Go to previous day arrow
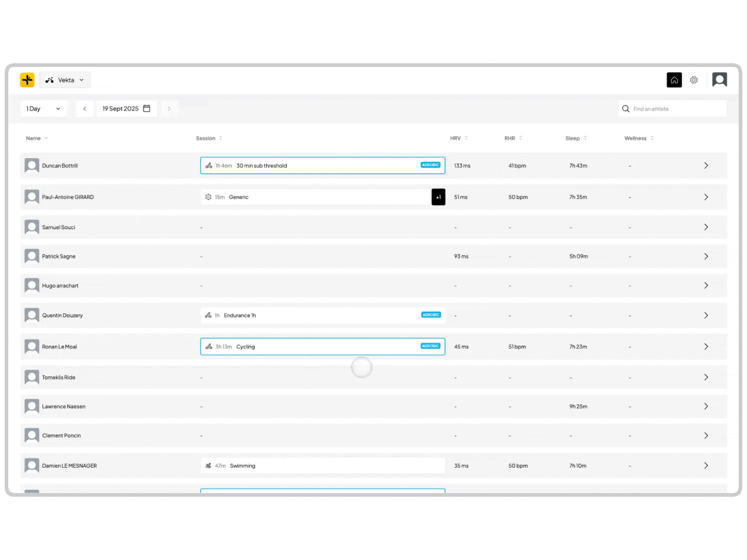747x560 pixels. pyautogui.click(x=85, y=109)
